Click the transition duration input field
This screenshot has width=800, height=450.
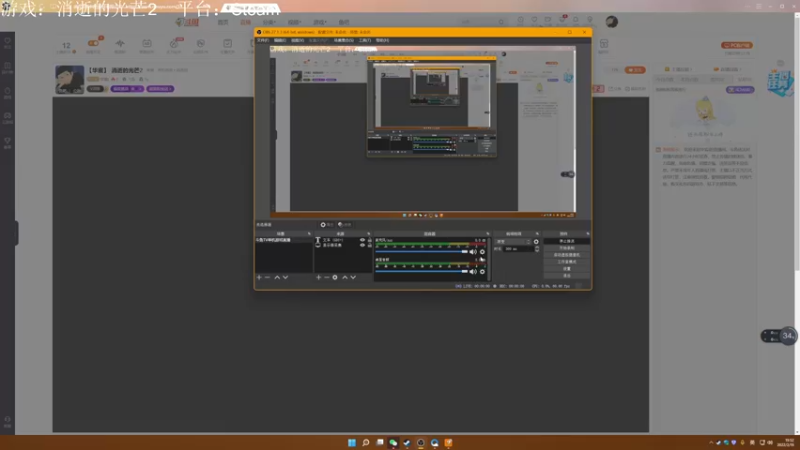[518, 249]
